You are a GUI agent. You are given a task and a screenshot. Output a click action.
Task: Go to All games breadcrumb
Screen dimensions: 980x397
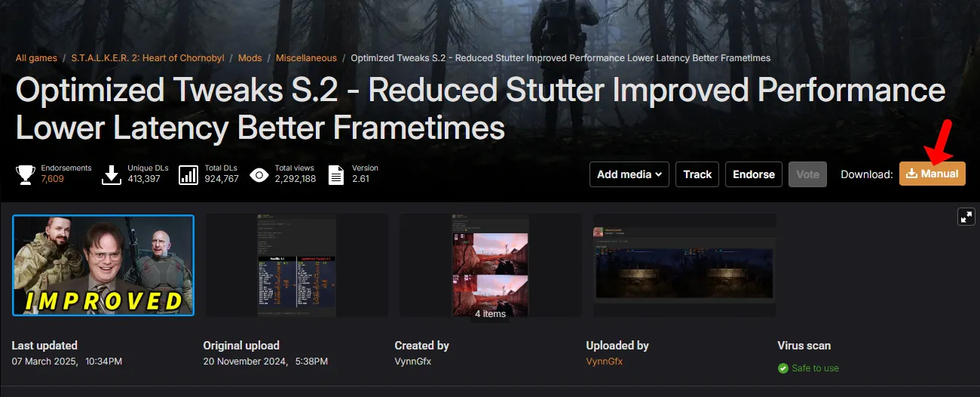coord(36,58)
